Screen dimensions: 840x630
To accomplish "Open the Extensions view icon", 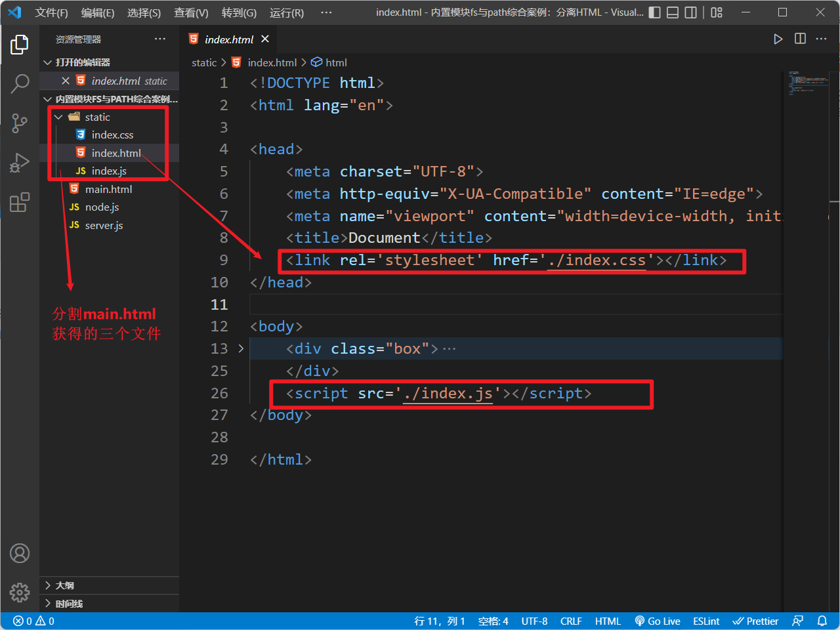I will click(x=20, y=202).
